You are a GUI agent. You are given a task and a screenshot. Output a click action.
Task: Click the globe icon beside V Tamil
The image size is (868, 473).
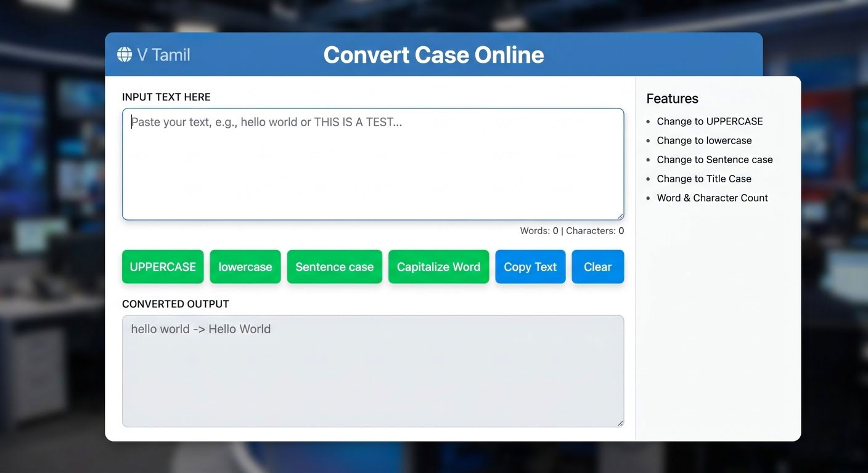[x=125, y=54]
